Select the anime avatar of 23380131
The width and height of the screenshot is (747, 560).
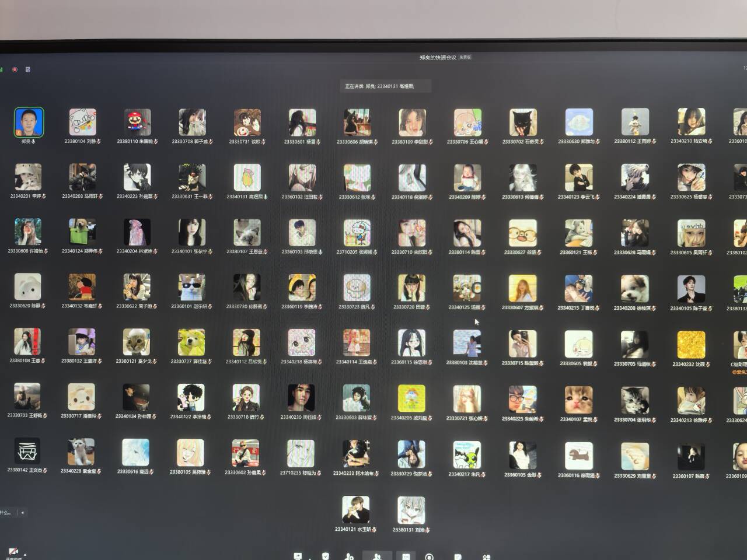click(411, 511)
